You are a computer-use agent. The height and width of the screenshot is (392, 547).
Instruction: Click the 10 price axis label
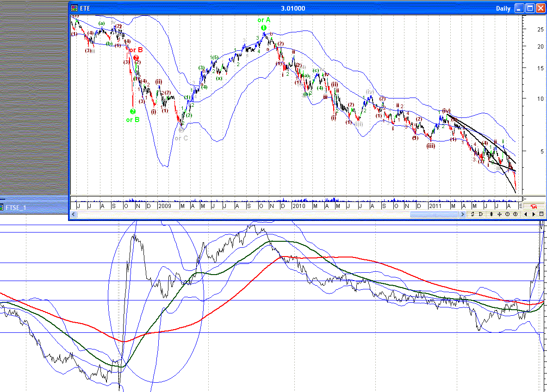coord(541,98)
